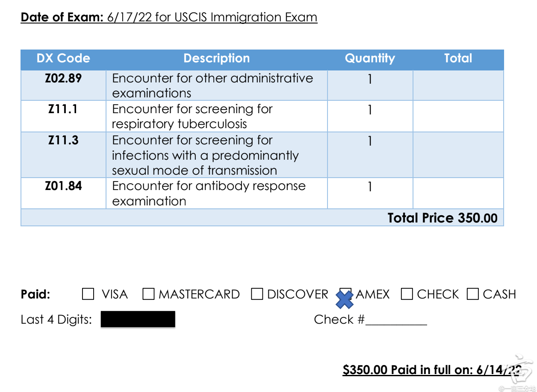The height and width of the screenshot is (392, 537).
Task: Click the Quantity column header
Action: click(x=370, y=59)
